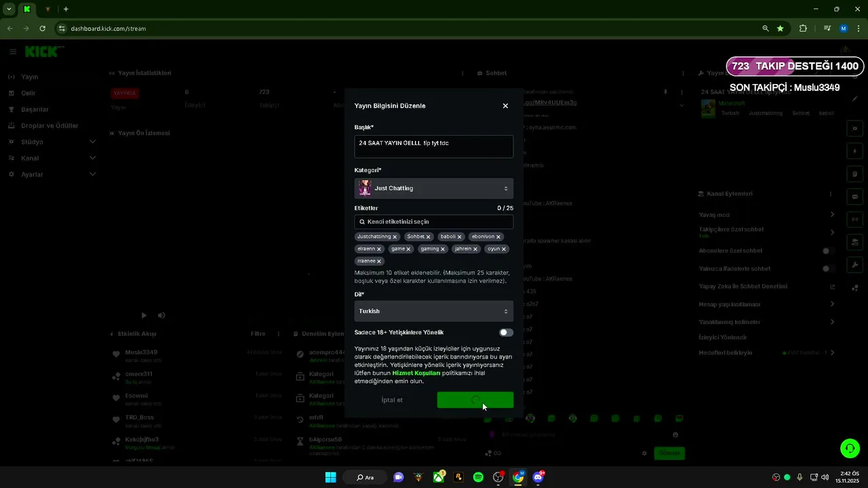The image size is (868, 488).
Task: Close the Yayın Bilgisini Düzenle dialog
Action: pos(505,106)
